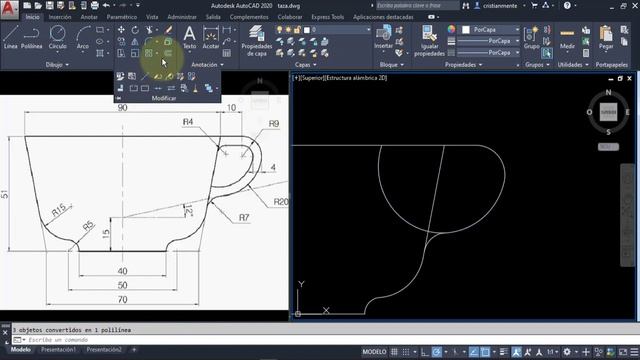Expand the Propiedades panel
Viewport: 640px width, 360px height.
pyautogui.click(x=463, y=65)
